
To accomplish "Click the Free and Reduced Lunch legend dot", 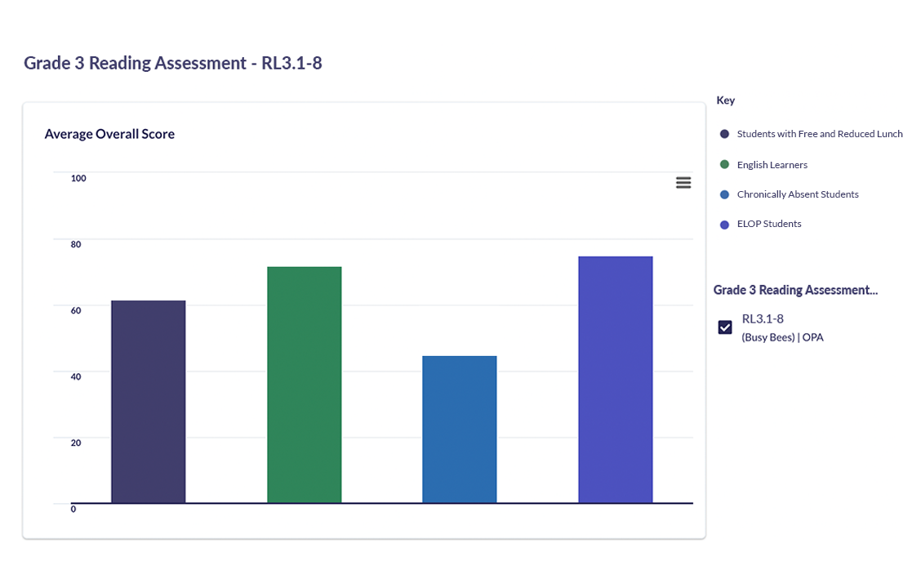I will (724, 134).
